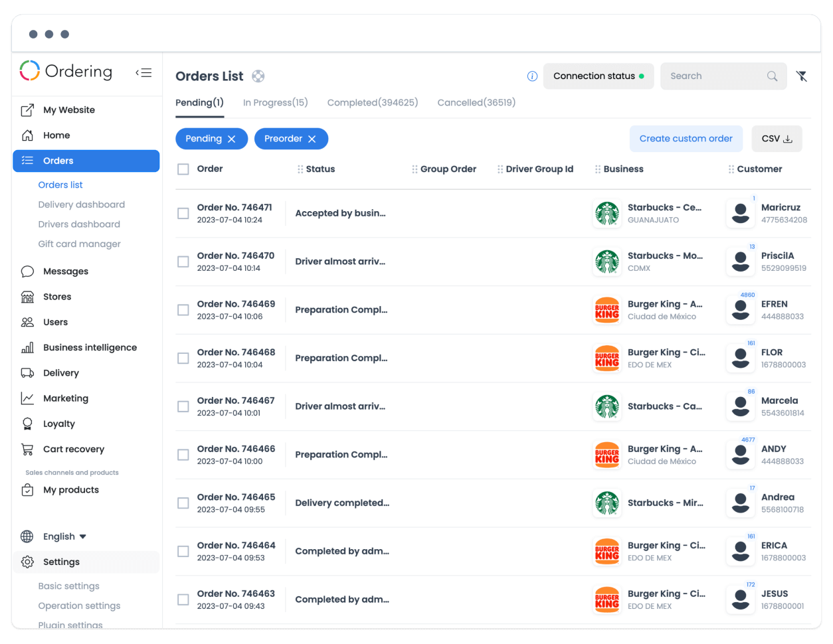833x644 pixels.
Task: Check the box for Order No. 746464
Action: point(183,551)
